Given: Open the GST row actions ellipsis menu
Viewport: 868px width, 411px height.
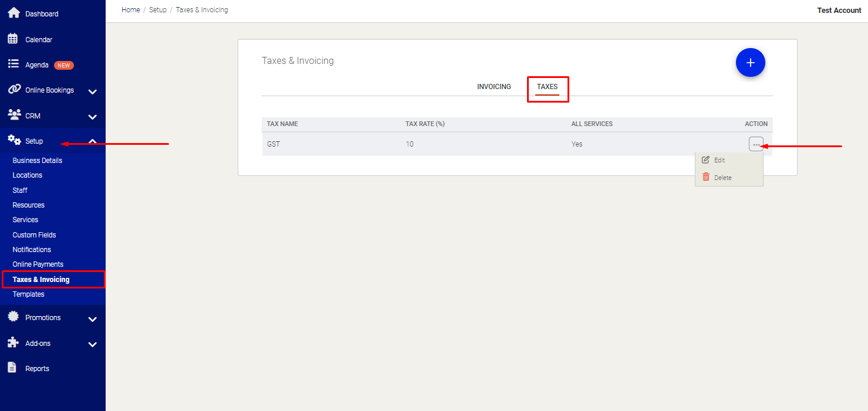Looking at the screenshot, I should (x=756, y=144).
